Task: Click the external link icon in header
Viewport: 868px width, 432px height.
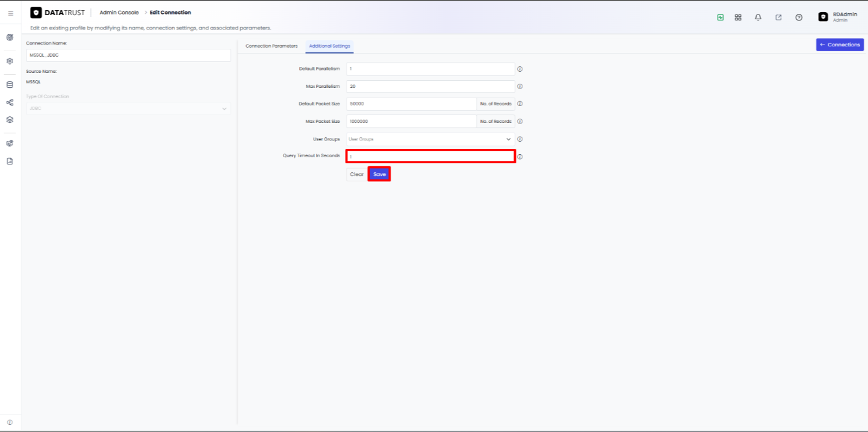Action: [x=778, y=17]
